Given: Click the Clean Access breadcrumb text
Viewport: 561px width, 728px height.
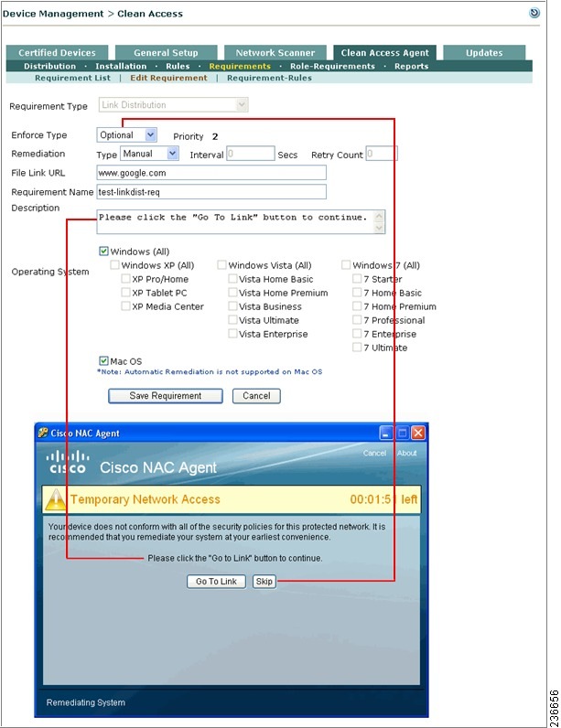Looking at the screenshot, I should click(x=150, y=14).
